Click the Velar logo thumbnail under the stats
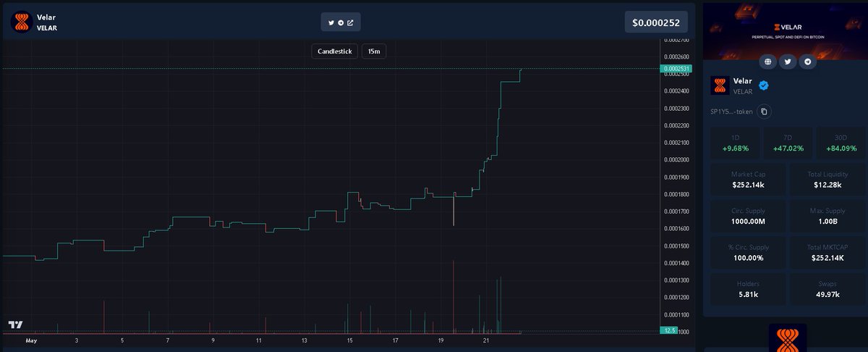868x352 pixels. coord(787,338)
